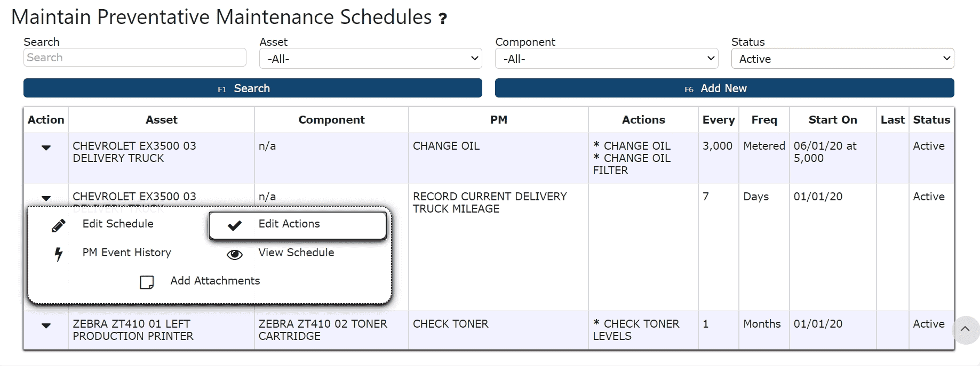Click the eye icon for View Schedule
980x366 pixels.
coord(234,254)
